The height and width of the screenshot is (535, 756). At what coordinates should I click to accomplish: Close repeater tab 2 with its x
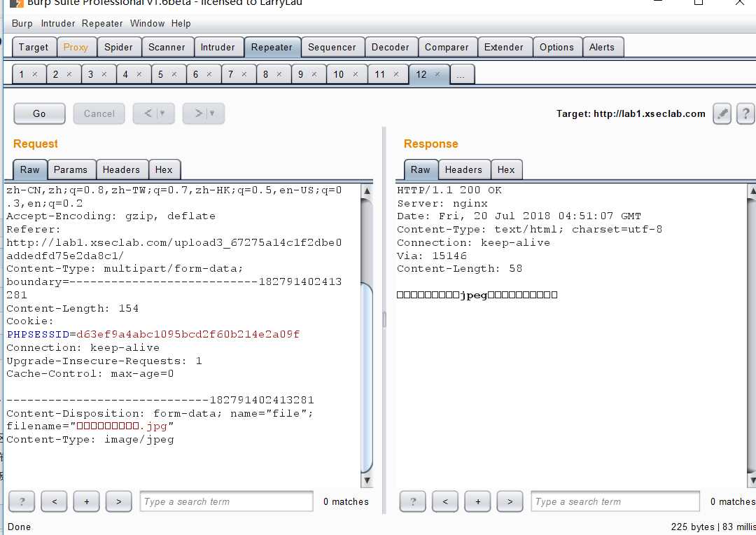[69, 74]
